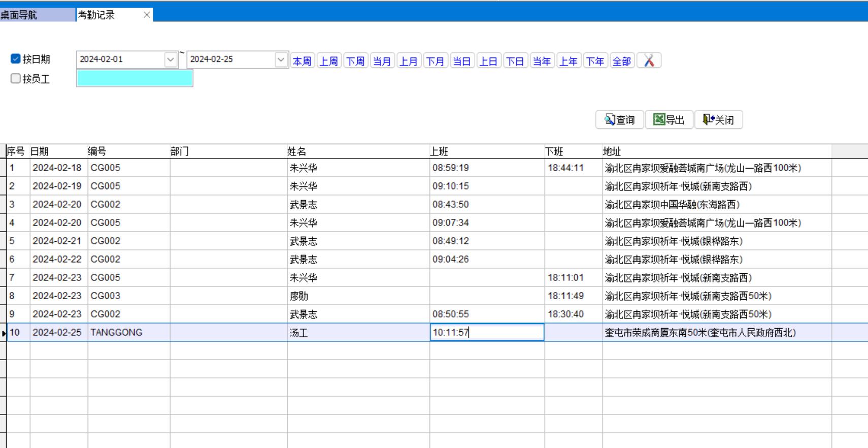The width and height of the screenshot is (868, 448).
Task: Enable the 按员工 checkbox
Action: click(16, 79)
